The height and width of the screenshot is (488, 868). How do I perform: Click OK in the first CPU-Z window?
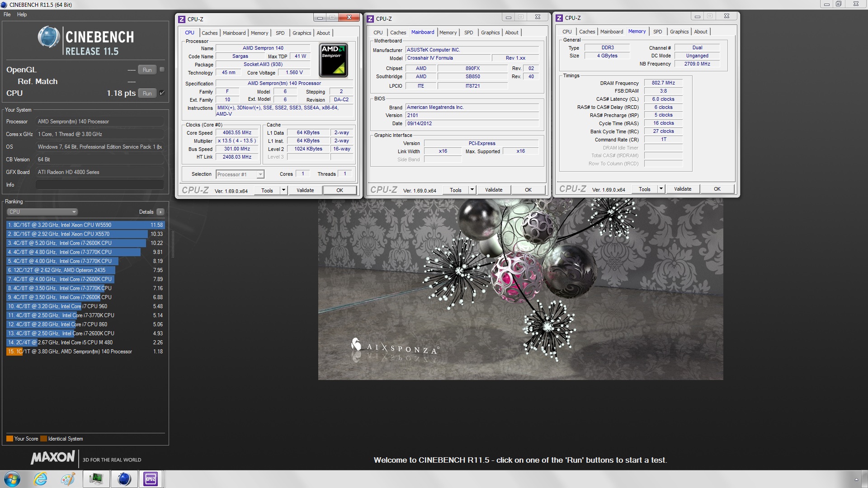point(340,190)
